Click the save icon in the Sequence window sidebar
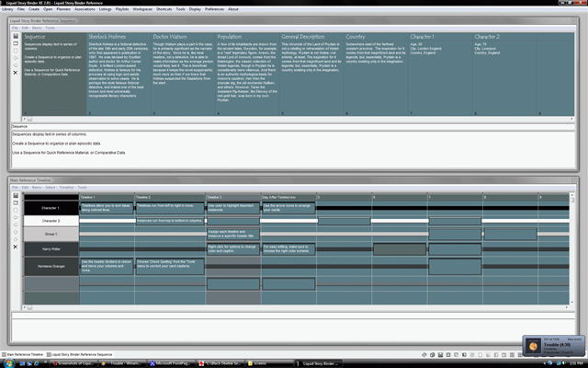Image resolution: width=588 pixels, height=368 pixels. coord(16,36)
